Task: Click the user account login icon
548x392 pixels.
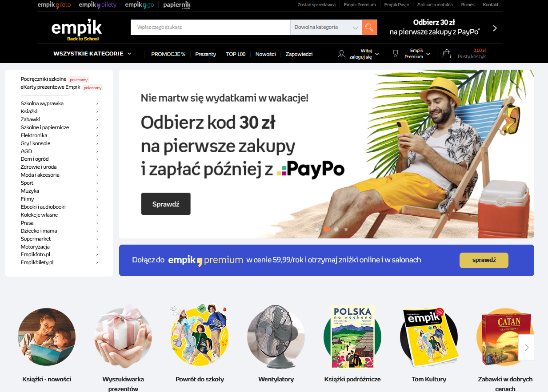Action: pyautogui.click(x=341, y=54)
